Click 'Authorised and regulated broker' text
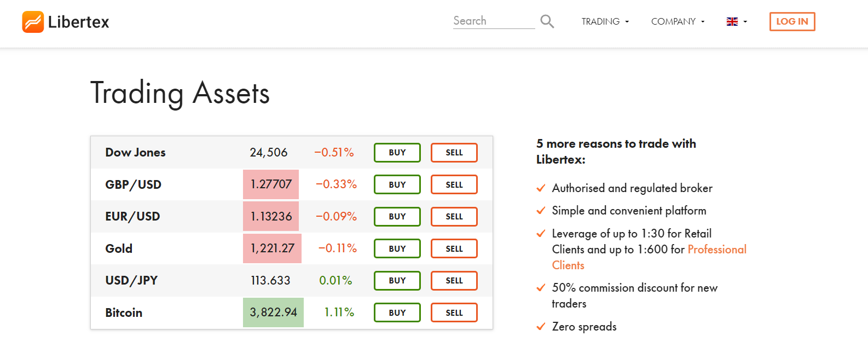The height and width of the screenshot is (359, 868). [x=632, y=188]
